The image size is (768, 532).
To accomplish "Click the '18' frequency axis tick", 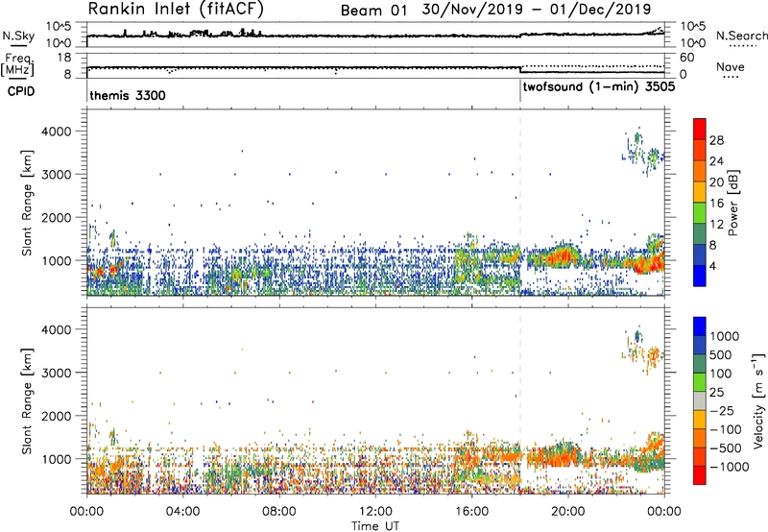I will tap(64, 58).
